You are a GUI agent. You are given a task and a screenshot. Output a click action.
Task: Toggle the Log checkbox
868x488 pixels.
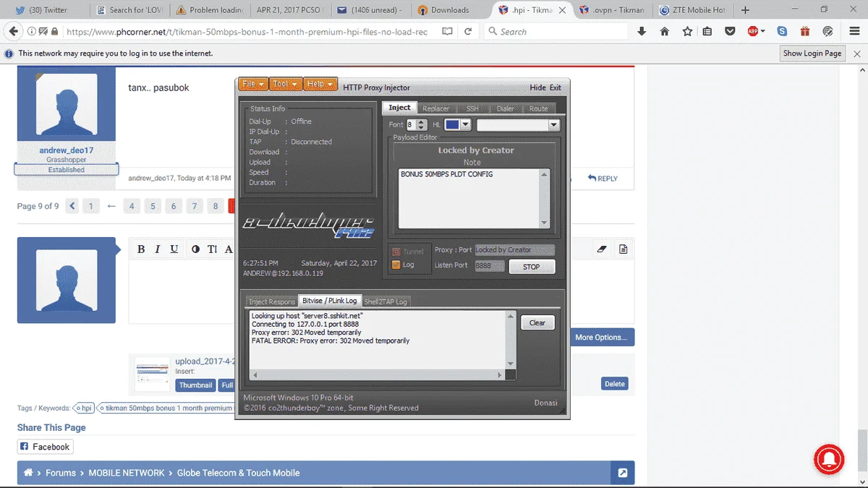pyautogui.click(x=396, y=265)
